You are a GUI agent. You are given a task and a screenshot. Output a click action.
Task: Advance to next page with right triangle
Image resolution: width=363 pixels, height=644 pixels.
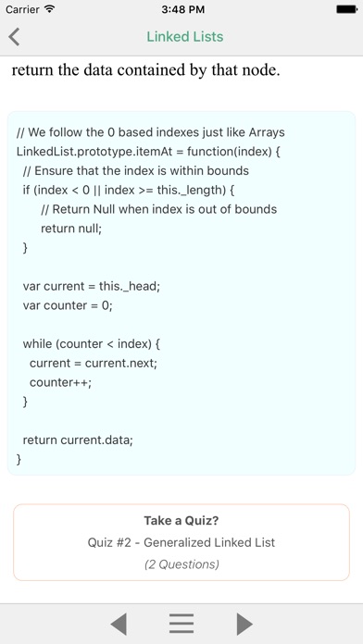click(244, 624)
